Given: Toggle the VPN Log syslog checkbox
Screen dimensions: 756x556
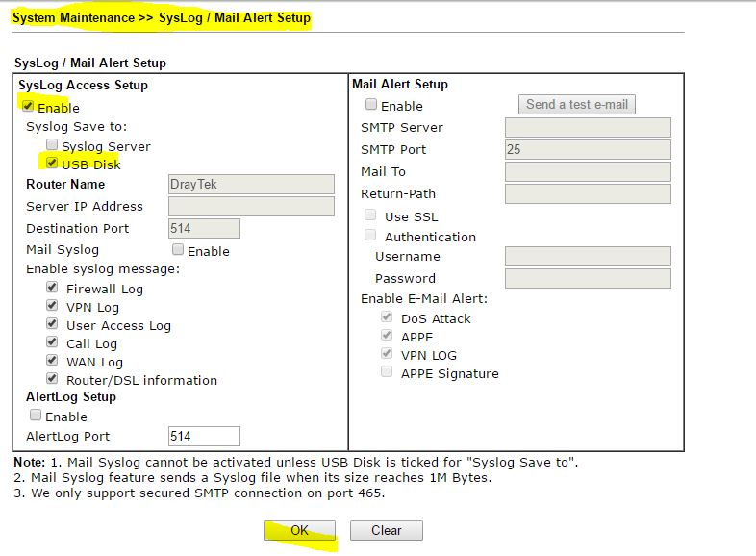Looking at the screenshot, I should pos(52,306).
